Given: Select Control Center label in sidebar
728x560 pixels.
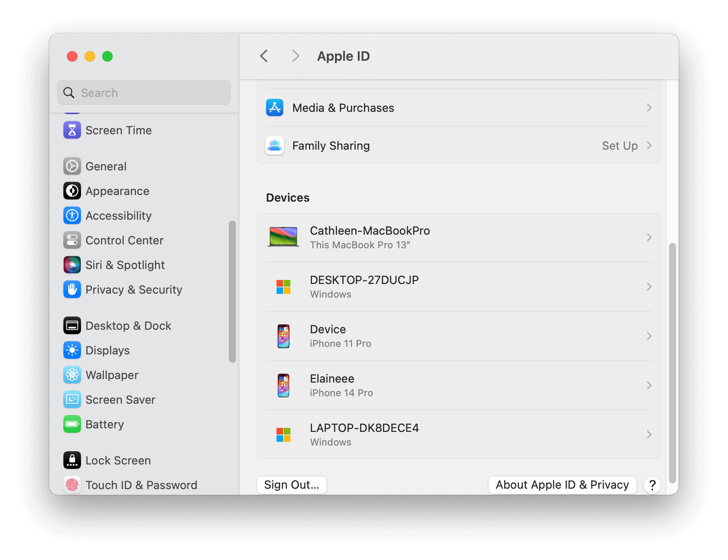Looking at the screenshot, I should [125, 240].
